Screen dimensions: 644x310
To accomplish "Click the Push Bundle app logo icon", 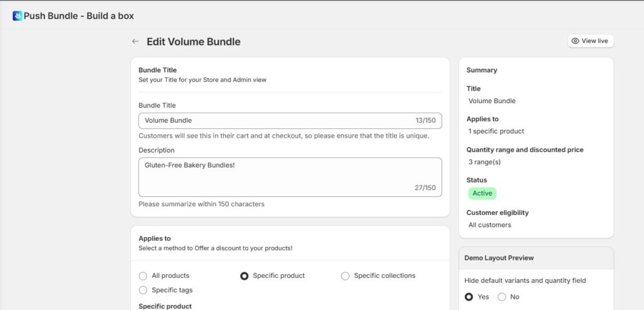I will pyautogui.click(x=18, y=16).
